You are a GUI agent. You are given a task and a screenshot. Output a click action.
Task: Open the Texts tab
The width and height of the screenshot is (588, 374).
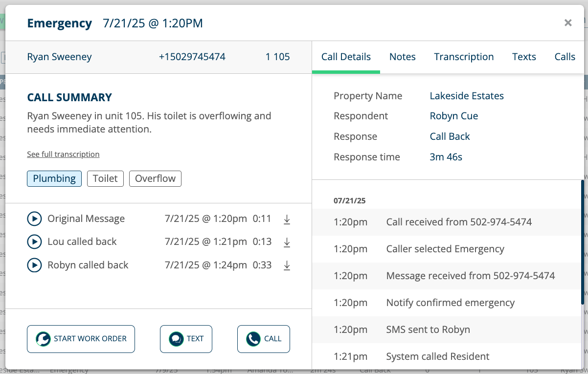[x=524, y=57]
